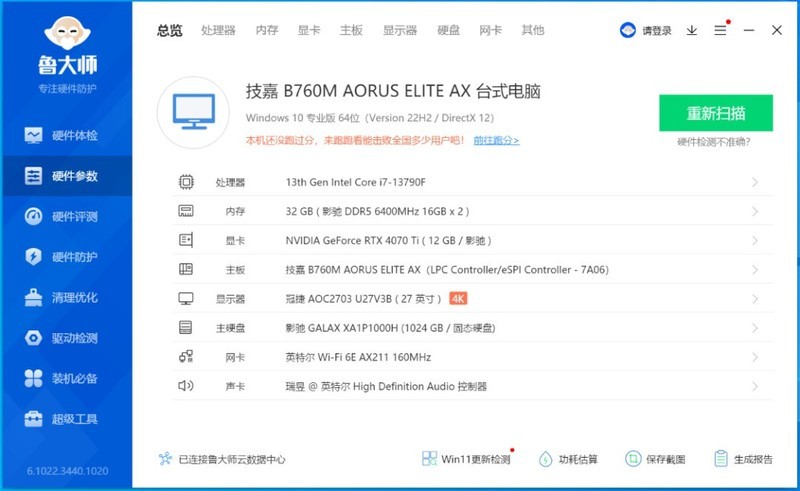
Task: Click the 硬件参数 sliders icon
Action: point(33,176)
